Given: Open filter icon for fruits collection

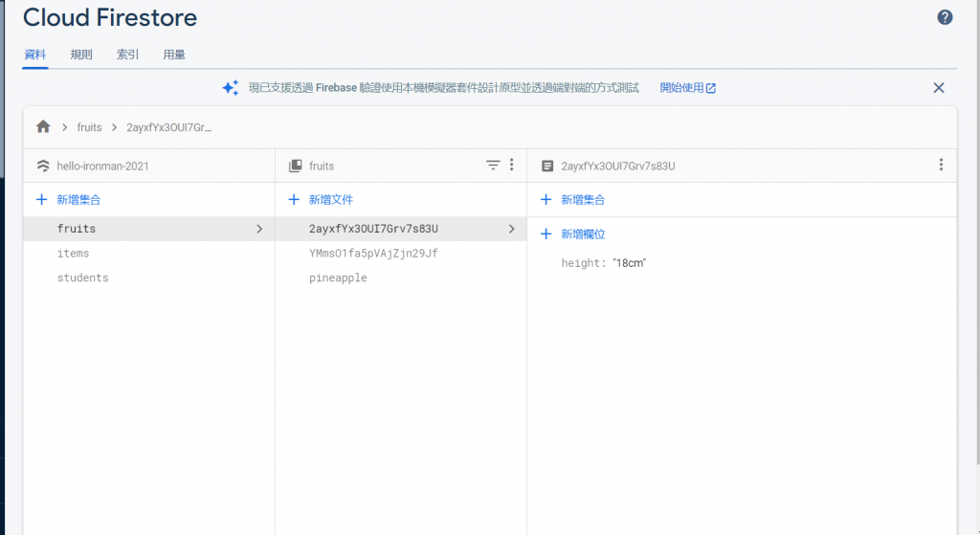Looking at the screenshot, I should click(493, 165).
